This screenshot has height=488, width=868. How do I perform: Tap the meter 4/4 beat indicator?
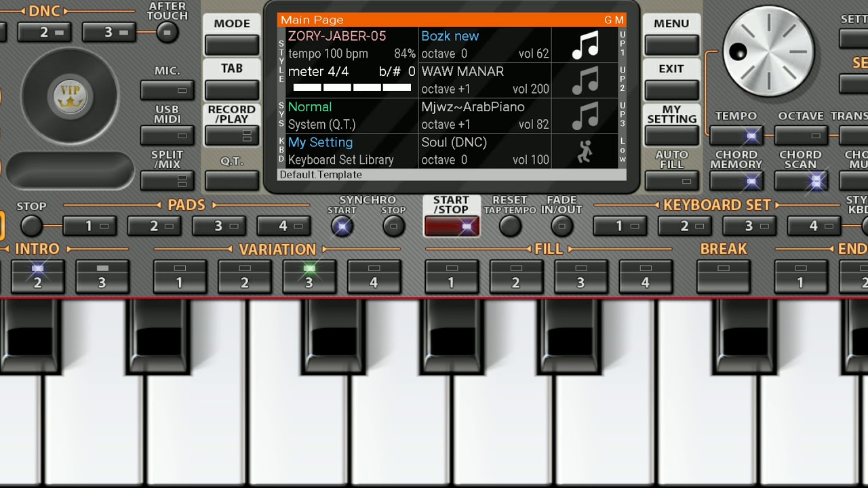352,87
